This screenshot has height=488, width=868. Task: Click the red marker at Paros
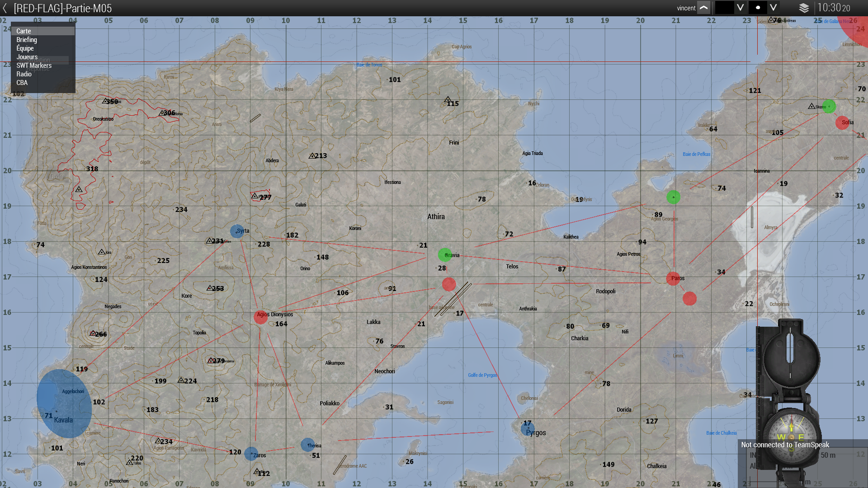coord(673,278)
